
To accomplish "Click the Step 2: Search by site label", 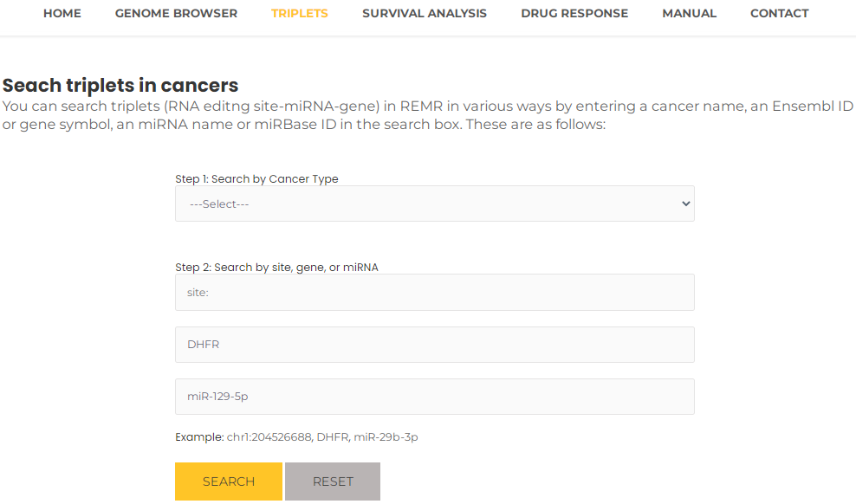I will pos(276,268).
